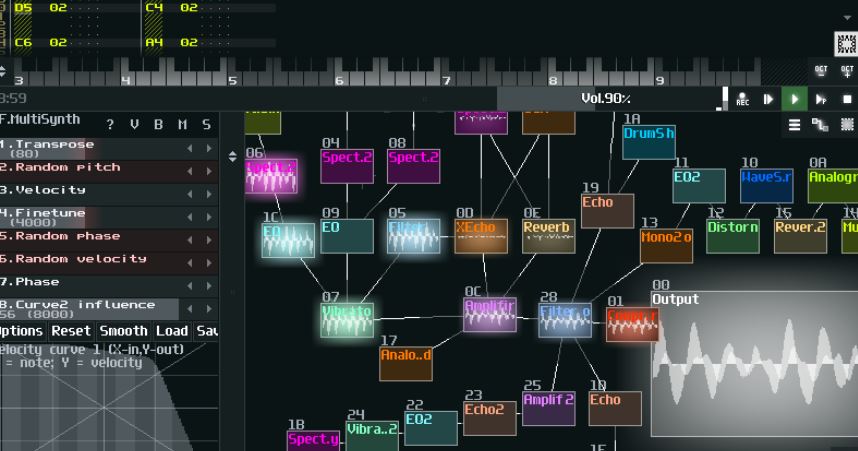Select the EQ module 1C
858x451 pixels.
(288, 240)
